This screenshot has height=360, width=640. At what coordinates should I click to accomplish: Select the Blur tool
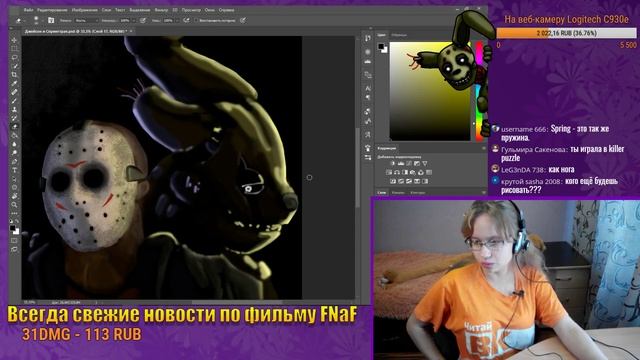(x=14, y=144)
